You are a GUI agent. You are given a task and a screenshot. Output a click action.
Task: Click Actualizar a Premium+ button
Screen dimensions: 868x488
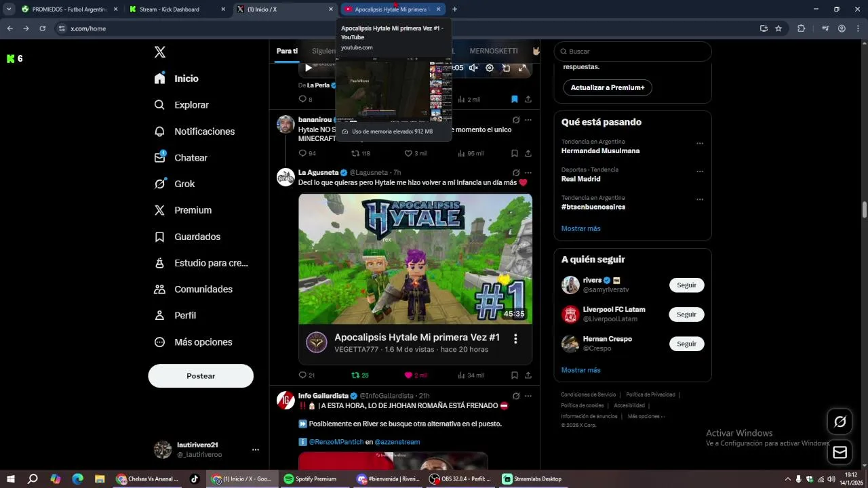coord(608,87)
